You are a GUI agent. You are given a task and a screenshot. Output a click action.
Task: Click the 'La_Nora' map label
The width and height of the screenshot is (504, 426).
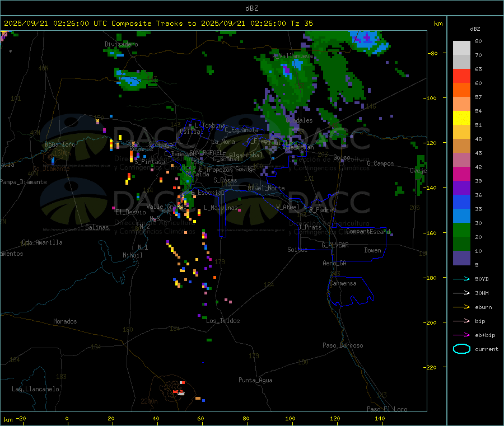(223, 142)
